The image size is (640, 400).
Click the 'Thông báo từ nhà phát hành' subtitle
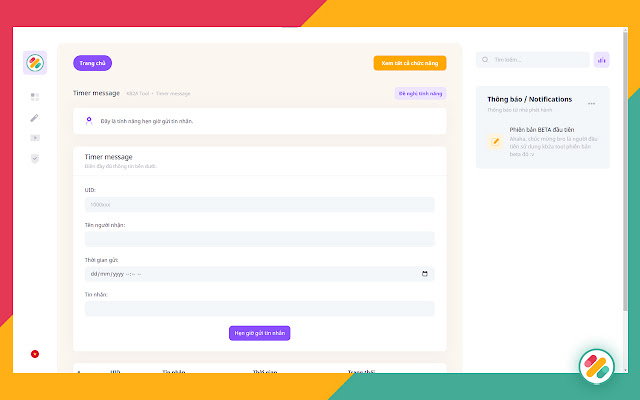(x=520, y=110)
